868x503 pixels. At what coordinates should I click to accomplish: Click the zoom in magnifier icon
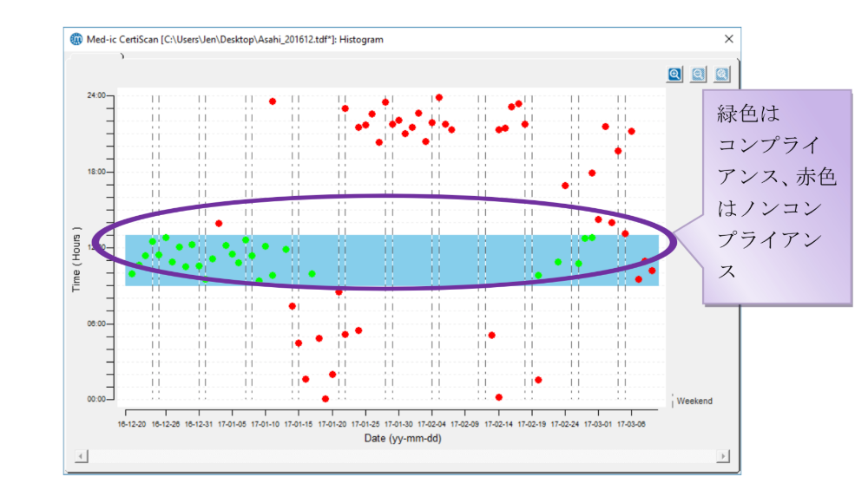coord(674,75)
